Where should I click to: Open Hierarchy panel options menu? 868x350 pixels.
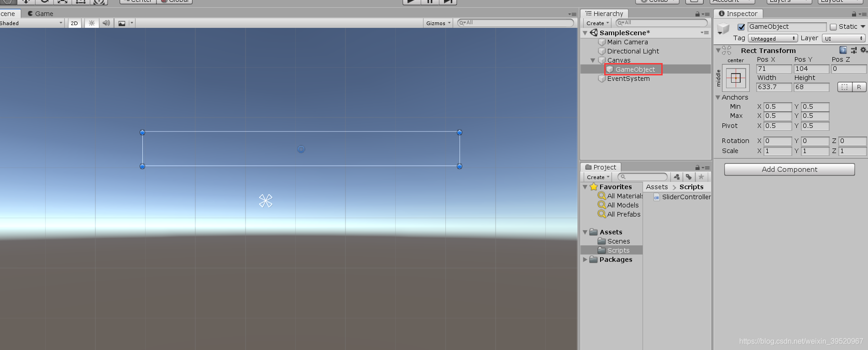[x=705, y=14]
